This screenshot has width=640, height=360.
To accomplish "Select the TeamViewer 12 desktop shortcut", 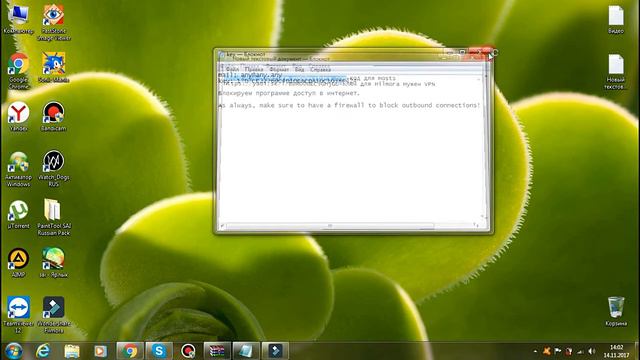I will click(18, 315).
